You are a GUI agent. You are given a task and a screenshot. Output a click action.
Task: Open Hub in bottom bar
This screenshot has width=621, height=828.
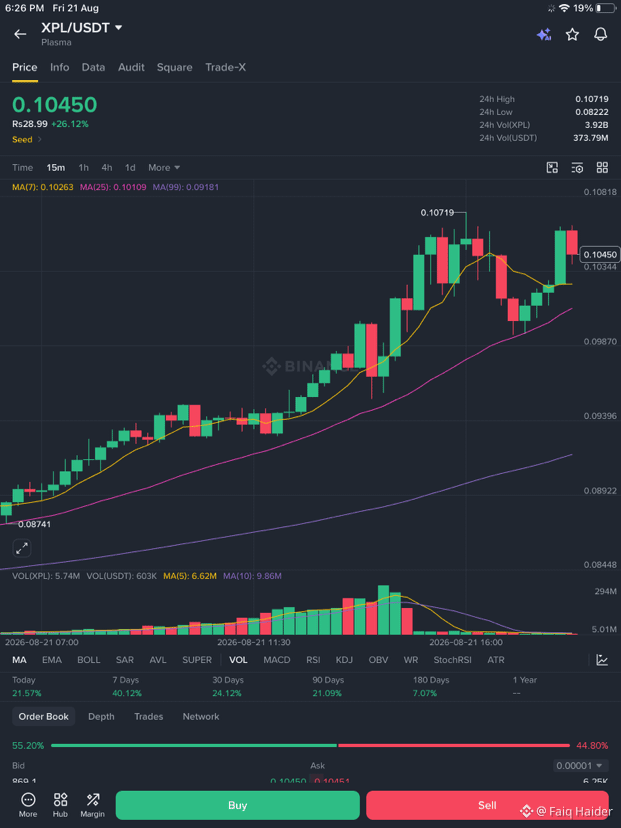point(60,805)
